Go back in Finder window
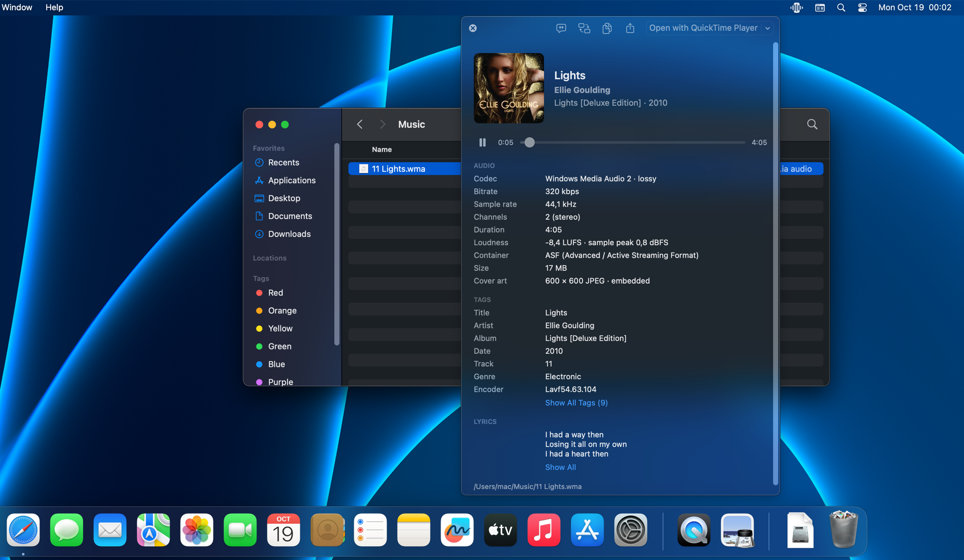Viewport: 964px width, 560px height. (x=360, y=124)
